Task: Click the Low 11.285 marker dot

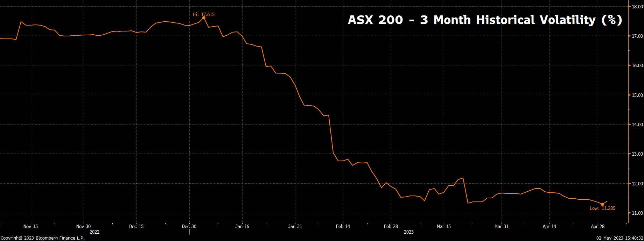Action: [x=602, y=204]
